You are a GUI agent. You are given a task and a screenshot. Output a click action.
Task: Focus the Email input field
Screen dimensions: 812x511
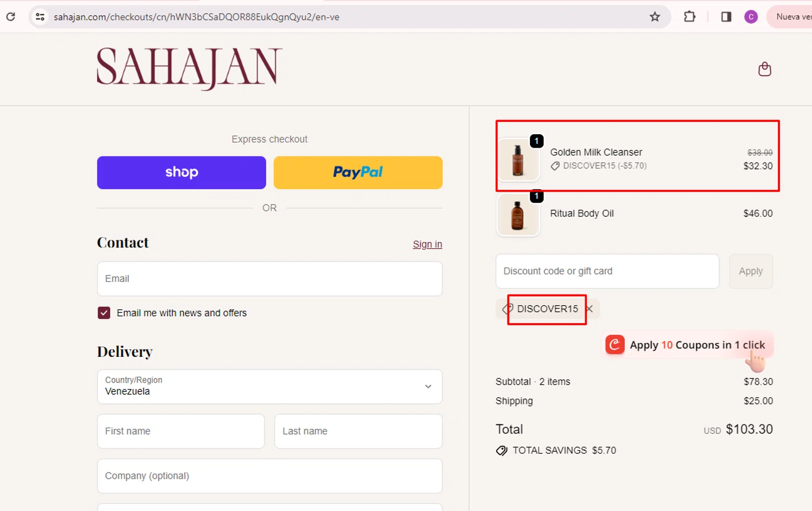click(270, 279)
